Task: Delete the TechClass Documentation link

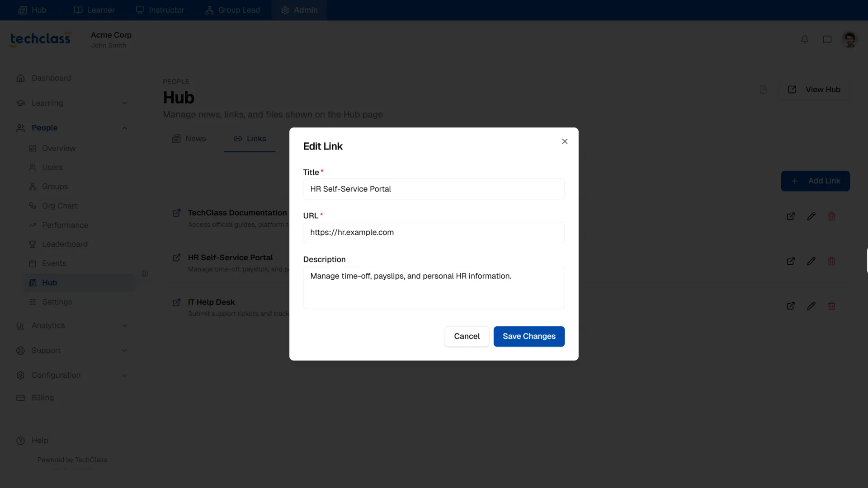Action: coord(831,216)
